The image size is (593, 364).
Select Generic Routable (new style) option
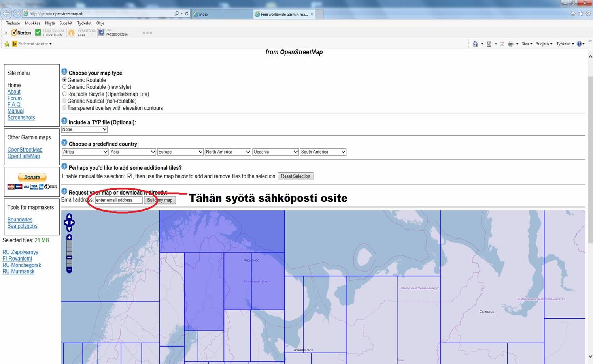[x=64, y=87]
